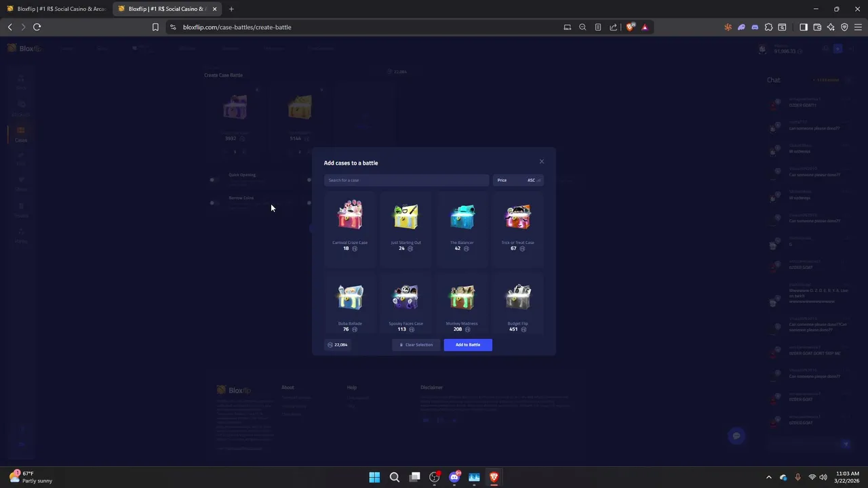Switch to the first Bloxflip tab
This screenshot has height=488, width=868.
56,9
